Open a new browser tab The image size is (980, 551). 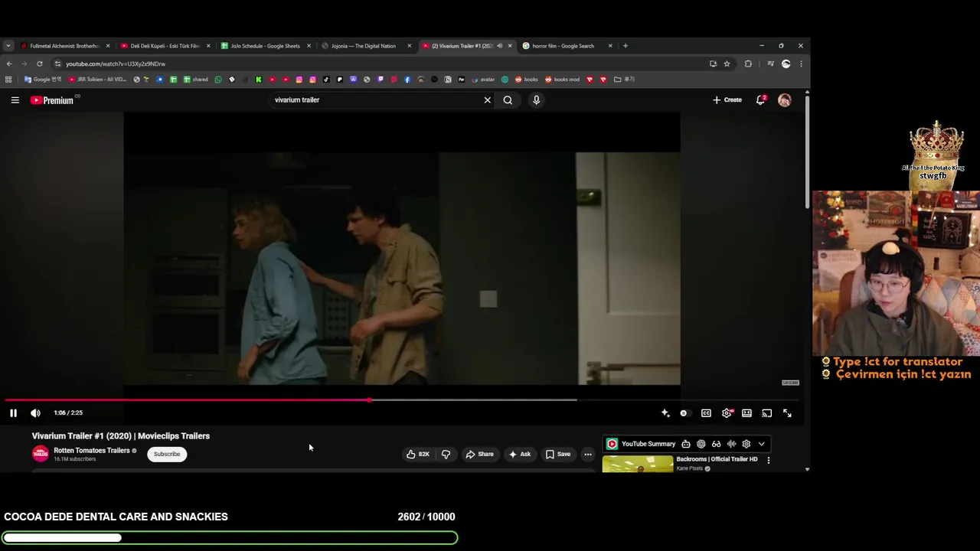tap(626, 46)
